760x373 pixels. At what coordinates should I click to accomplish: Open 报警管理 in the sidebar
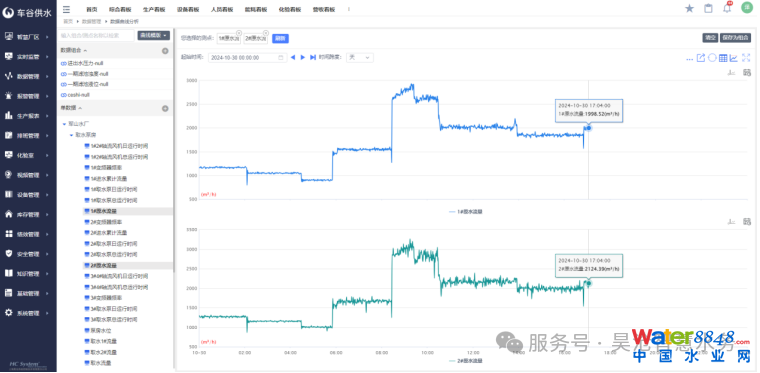(x=28, y=96)
